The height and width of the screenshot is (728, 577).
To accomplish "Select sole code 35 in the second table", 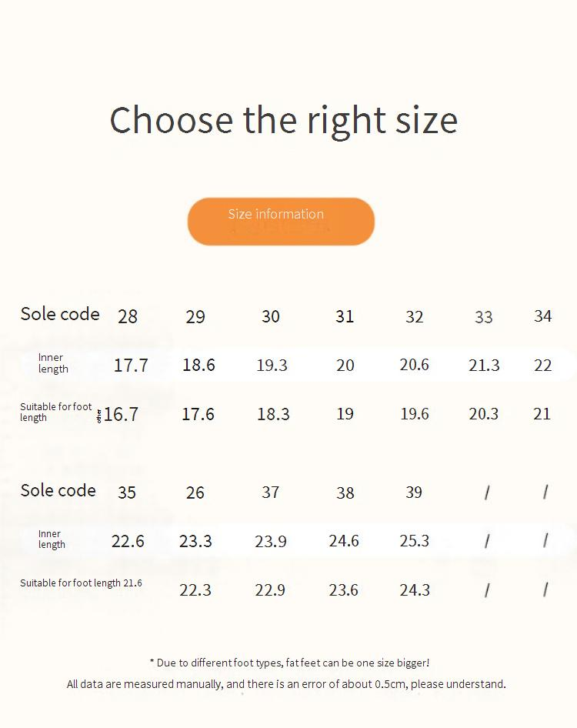I will (127, 493).
